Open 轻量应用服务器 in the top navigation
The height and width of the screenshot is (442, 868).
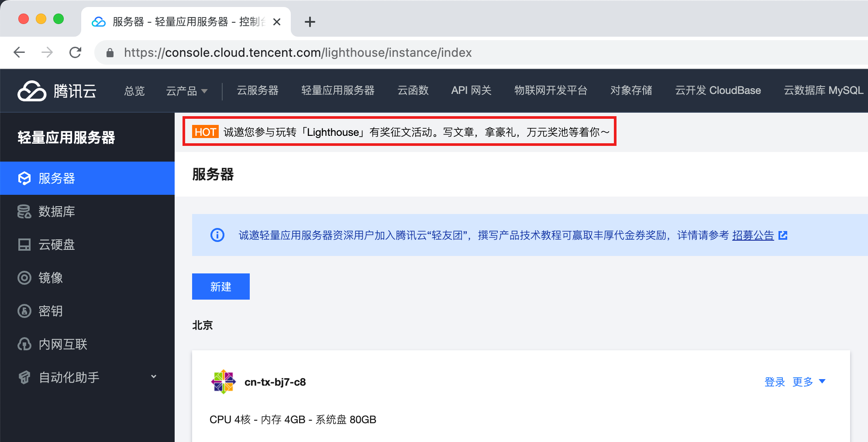coord(338,90)
